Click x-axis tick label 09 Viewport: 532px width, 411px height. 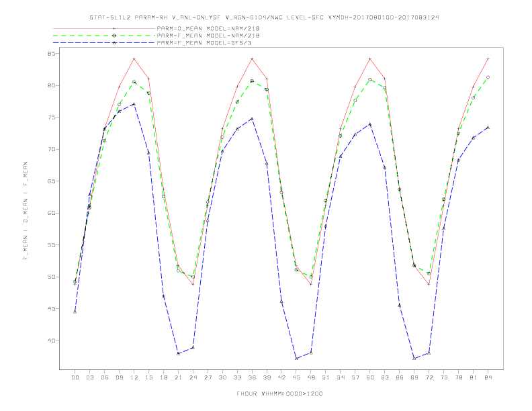click(119, 377)
